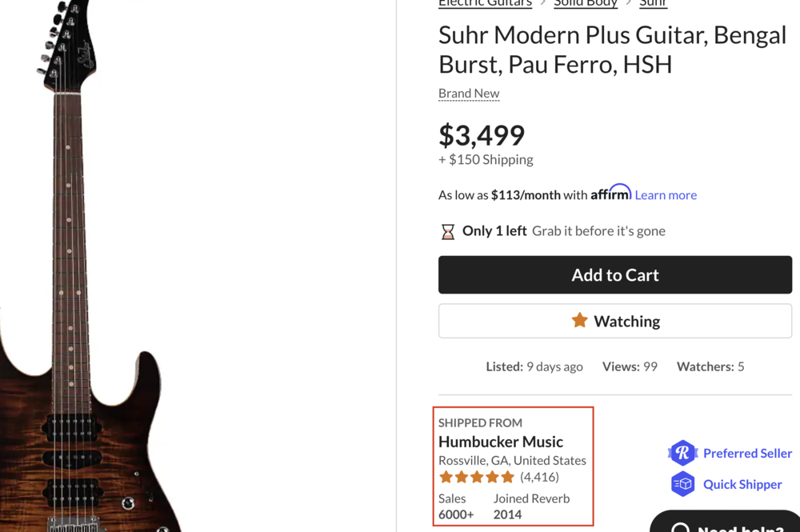Click the Watching star icon

pyautogui.click(x=579, y=321)
